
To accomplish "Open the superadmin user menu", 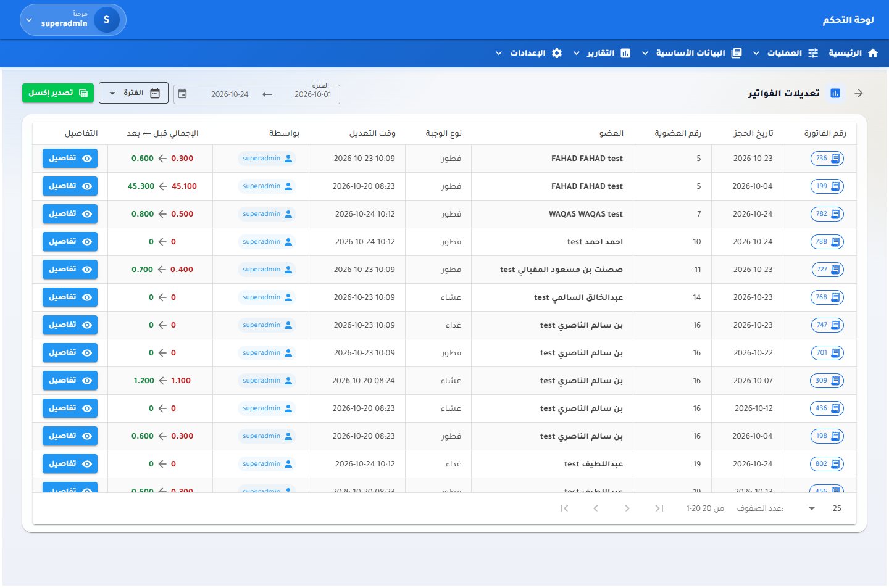I will (x=73, y=20).
